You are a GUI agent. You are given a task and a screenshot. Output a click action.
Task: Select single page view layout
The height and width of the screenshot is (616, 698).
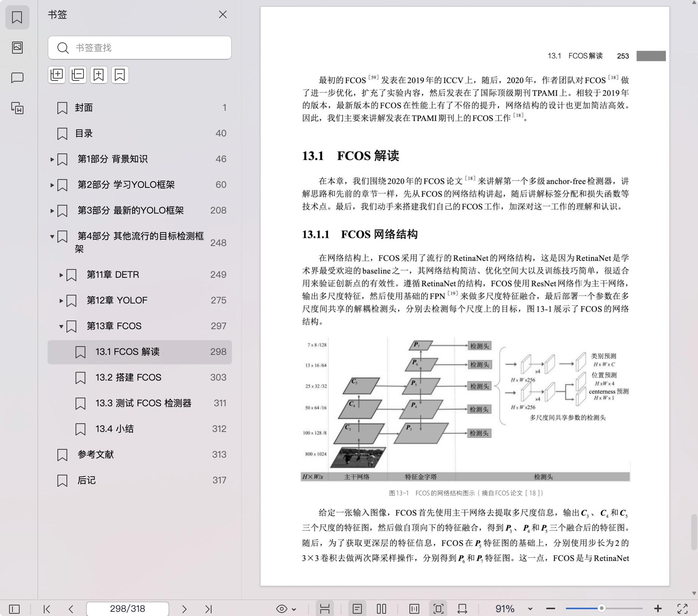coord(357,609)
